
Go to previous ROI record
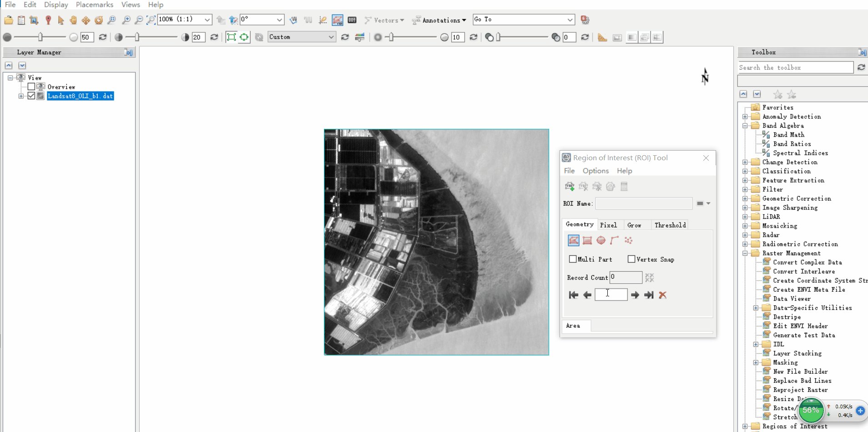tap(587, 295)
